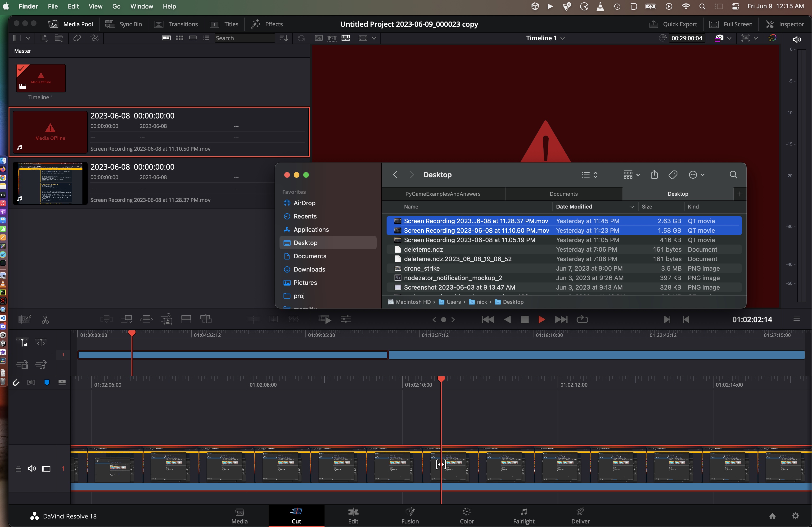This screenshot has height=527, width=812.
Task: Toggle the Media Pool panel
Action: pyautogui.click(x=71, y=24)
